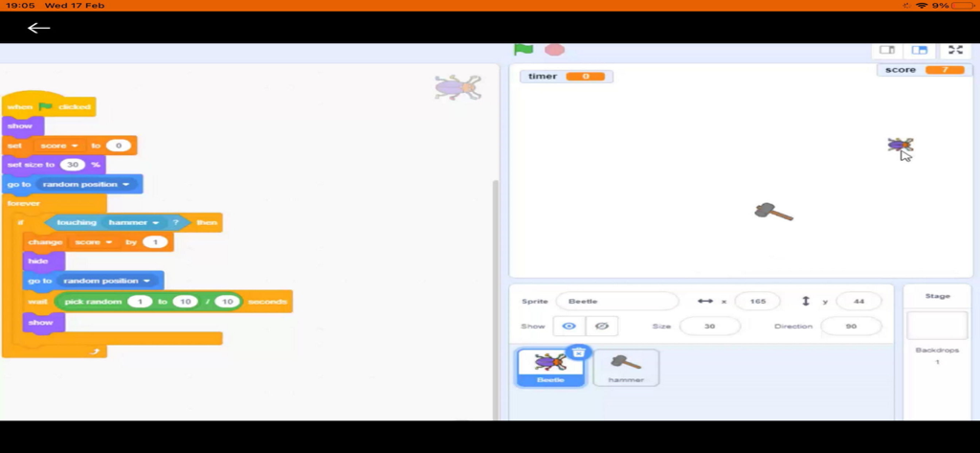The width and height of the screenshot is (980, 453).
Task: Open score dropdown in set block
Action: 58,146
